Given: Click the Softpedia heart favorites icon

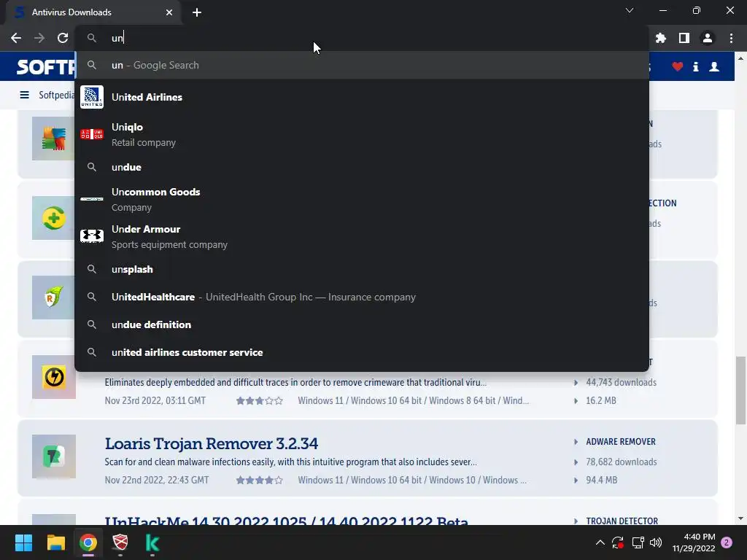Looking at the screenshot, I should click(x=678, y=66).
